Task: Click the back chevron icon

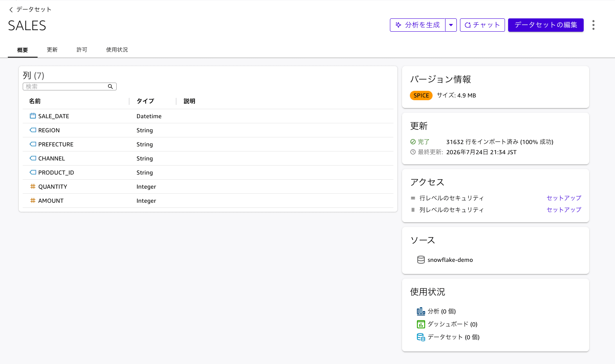Action: [11, 9]
